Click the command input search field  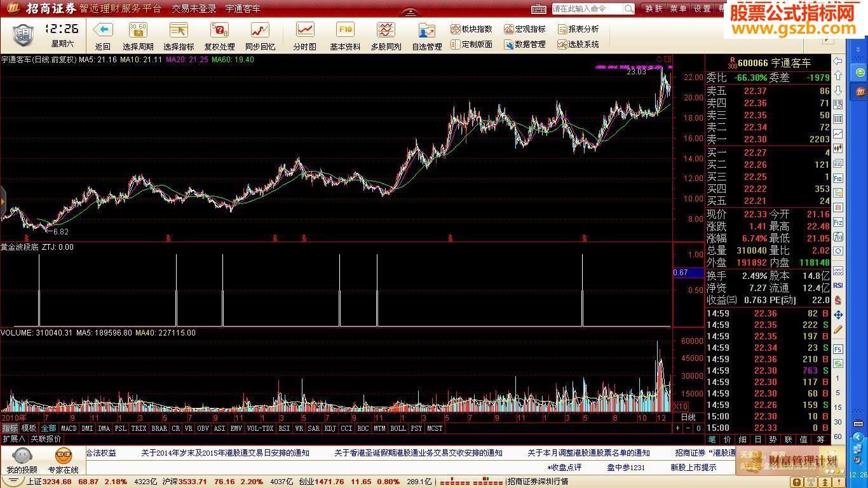click(587, 9)
